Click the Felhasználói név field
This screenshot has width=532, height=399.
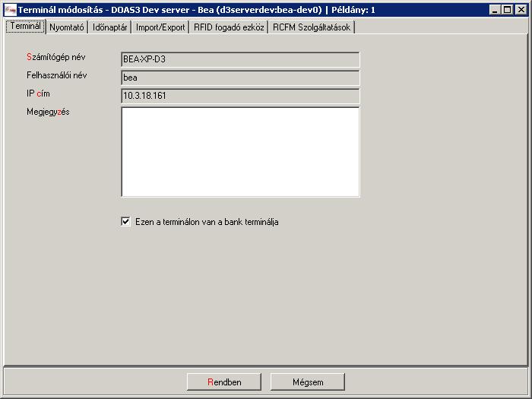tap(240, 78)
